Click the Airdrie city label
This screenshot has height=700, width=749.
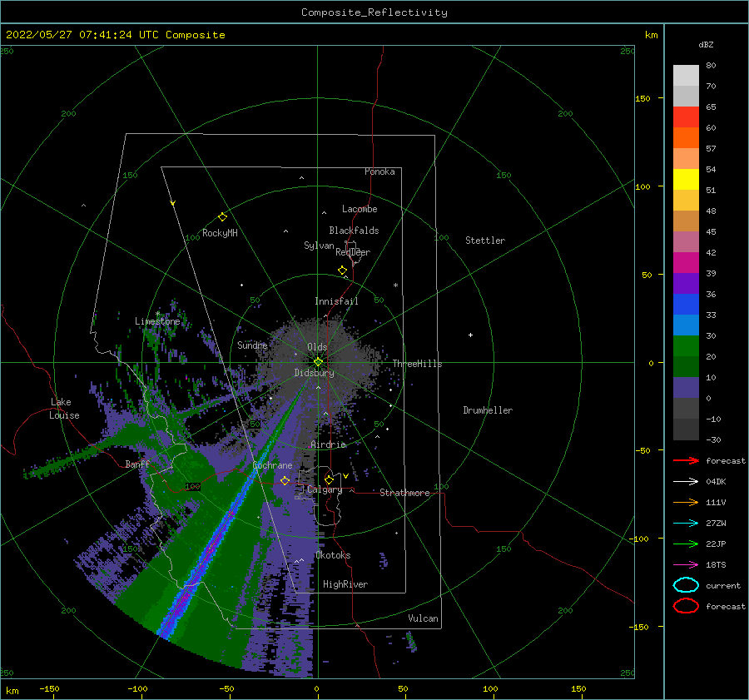pyautogui.click(x=328, y=444)
